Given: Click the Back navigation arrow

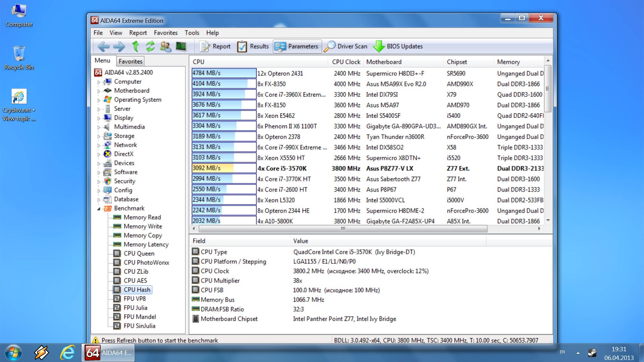Looking at the screenshot, I should tap(104, 46).
